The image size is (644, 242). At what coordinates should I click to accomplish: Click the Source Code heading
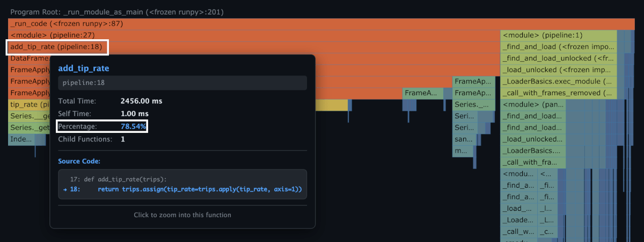79,161
